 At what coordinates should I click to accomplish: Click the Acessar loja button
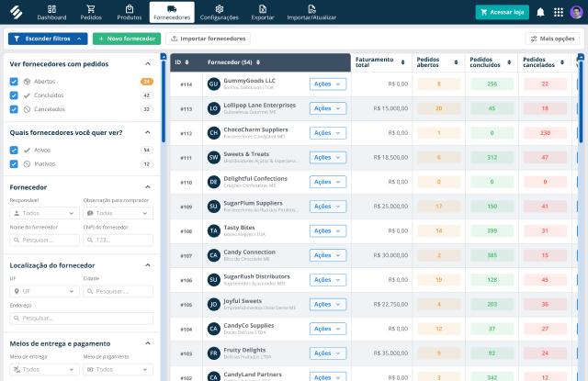tap(503, 12)
